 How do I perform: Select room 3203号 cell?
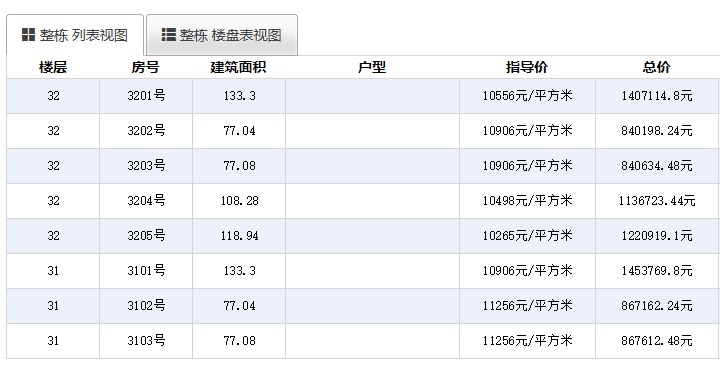point(146,166)
